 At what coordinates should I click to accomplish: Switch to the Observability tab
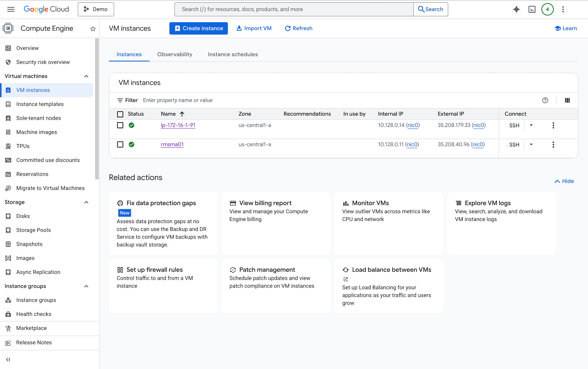click(x=175, y=54)
